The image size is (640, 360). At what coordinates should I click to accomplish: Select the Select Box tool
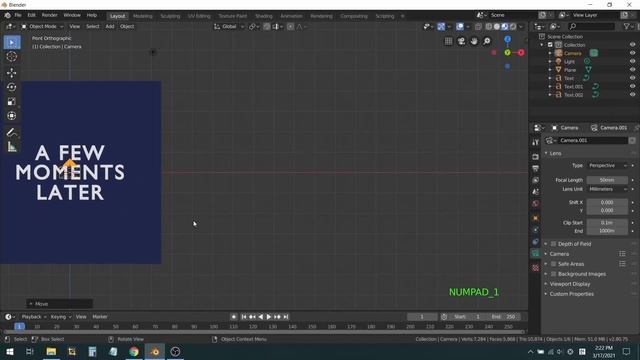(x=12, y=42)
